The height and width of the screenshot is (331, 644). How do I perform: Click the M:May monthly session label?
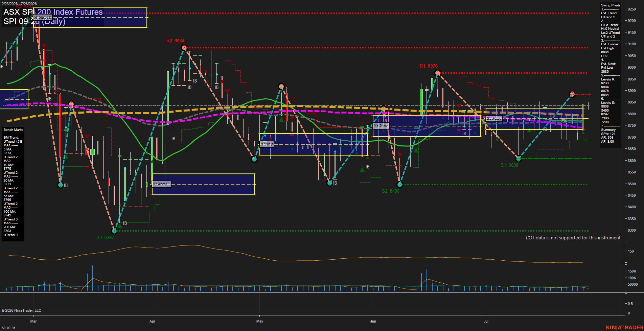coord(267,144)
